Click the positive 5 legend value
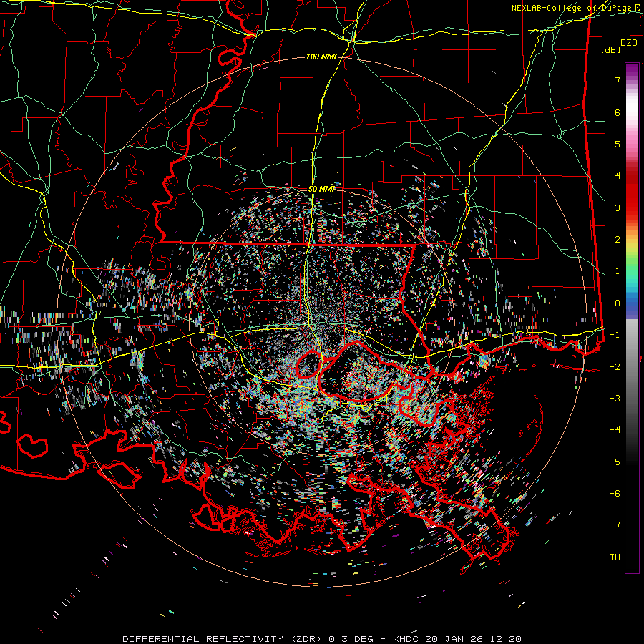Image resolution: width=644 pixels, height=644 pixels. click(618, 144)
